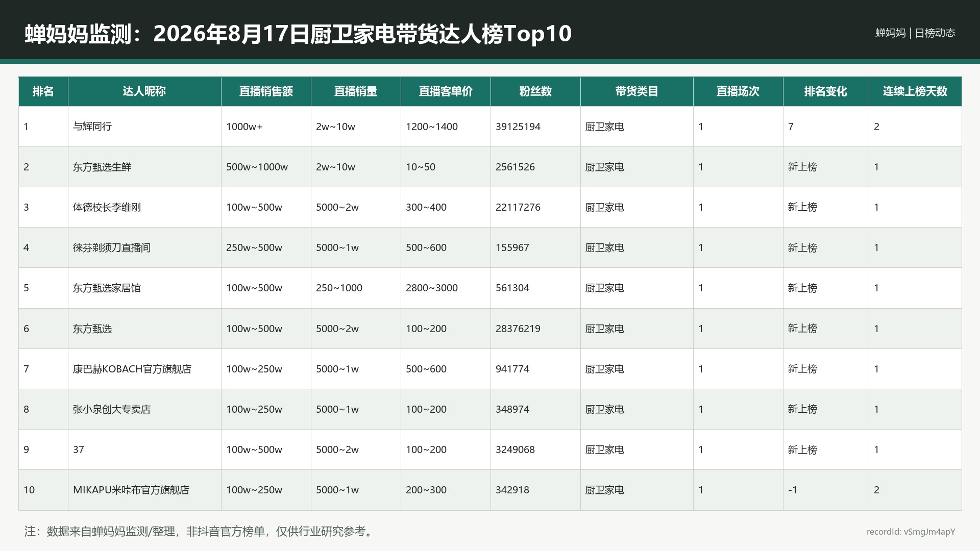Click rank number 10 cell
980x551 pixels.
click(43, 490)
